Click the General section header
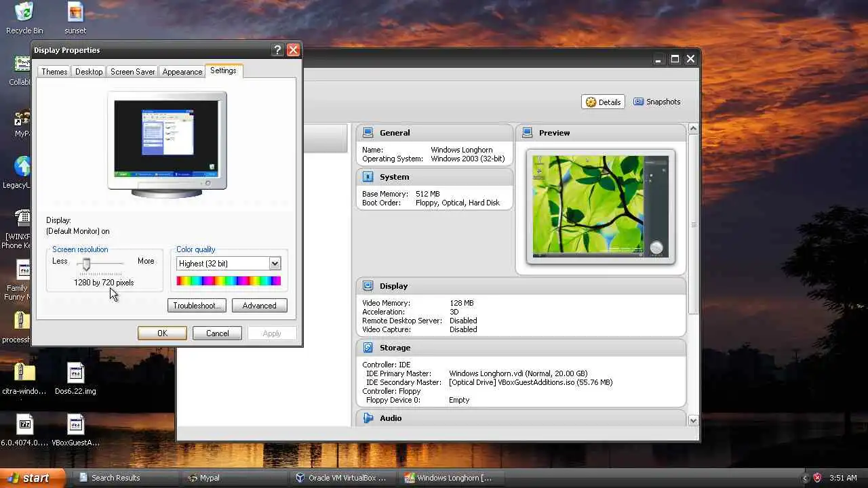This screenshot has width=868, height=488. pyautogui.click(x=434, y=132)
